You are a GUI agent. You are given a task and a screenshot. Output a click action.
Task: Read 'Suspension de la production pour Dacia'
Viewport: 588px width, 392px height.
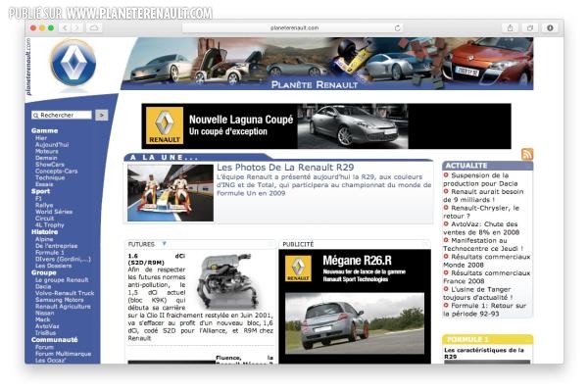(x=480, y=179)
